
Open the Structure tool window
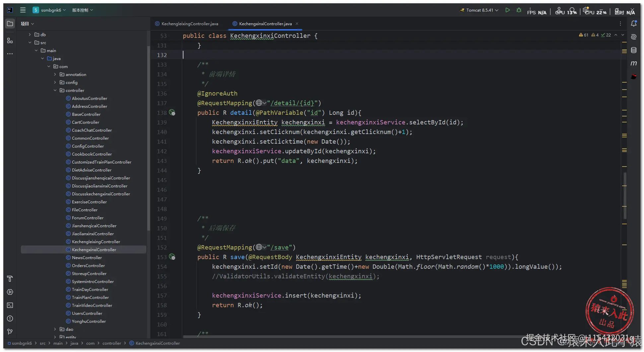pos(10,40)
